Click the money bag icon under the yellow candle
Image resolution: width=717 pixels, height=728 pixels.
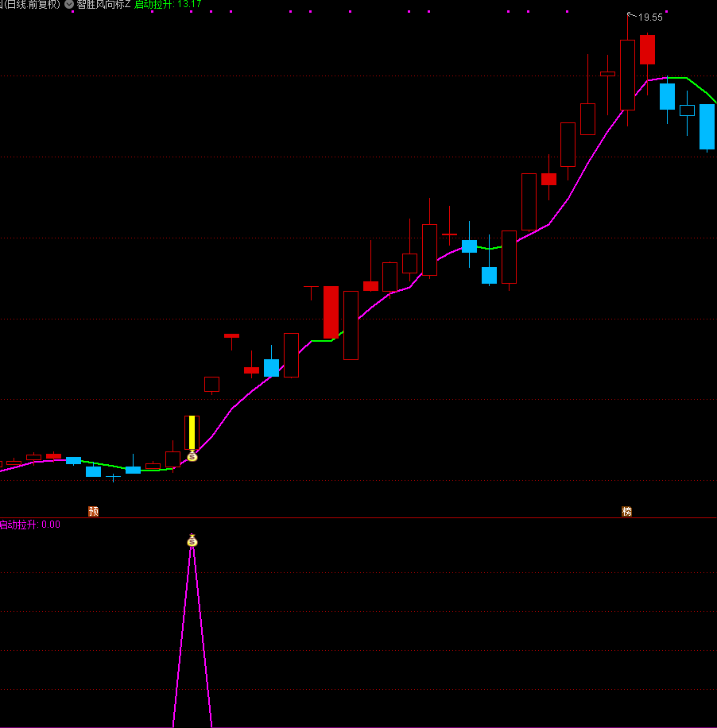click(x=192, y=456)
